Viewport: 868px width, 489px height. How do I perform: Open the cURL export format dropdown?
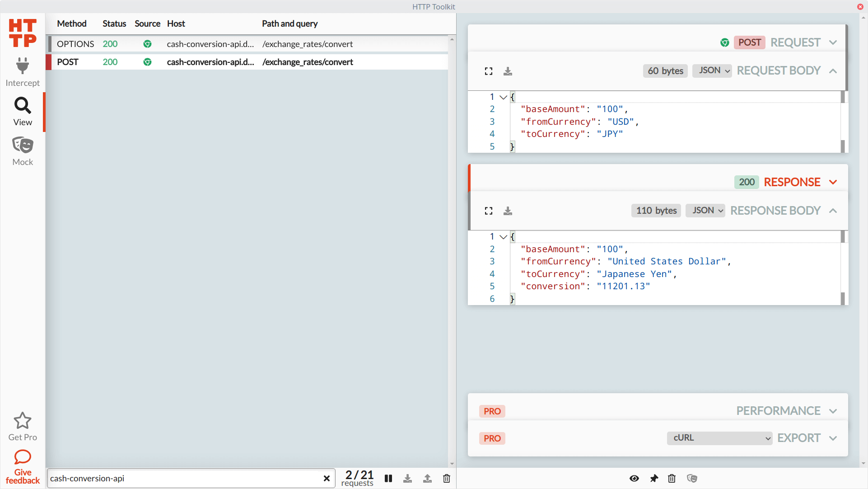point(719,438)
